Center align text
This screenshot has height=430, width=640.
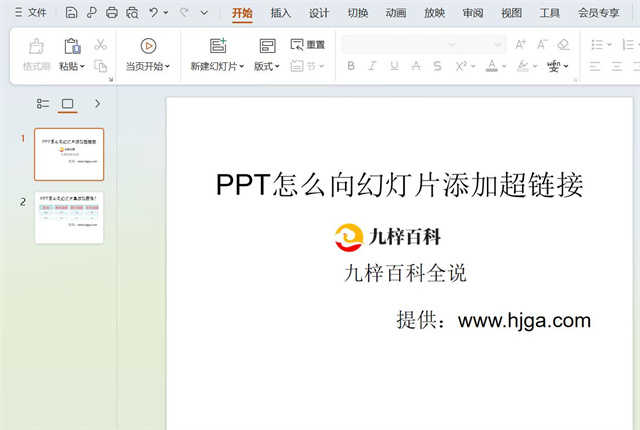[616, 66]
